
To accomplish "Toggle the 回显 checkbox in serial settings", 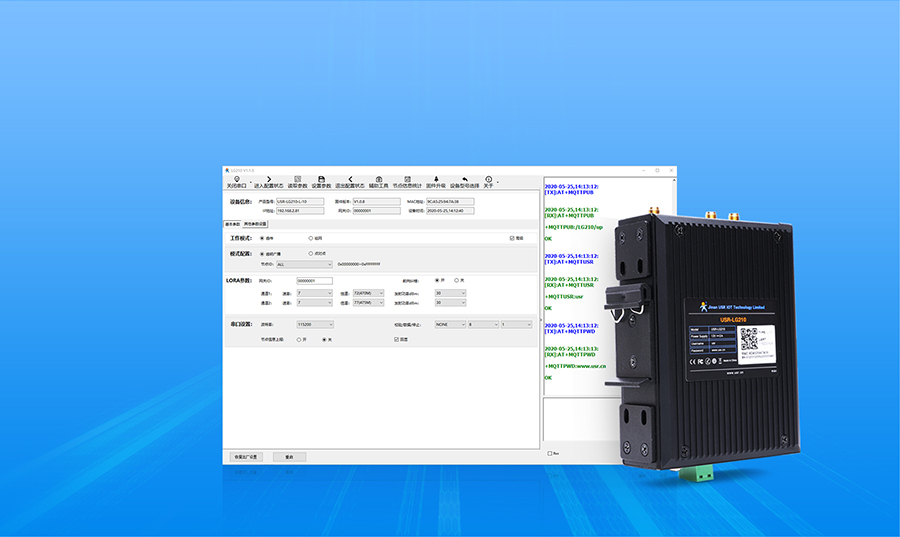I will [397, 339].
